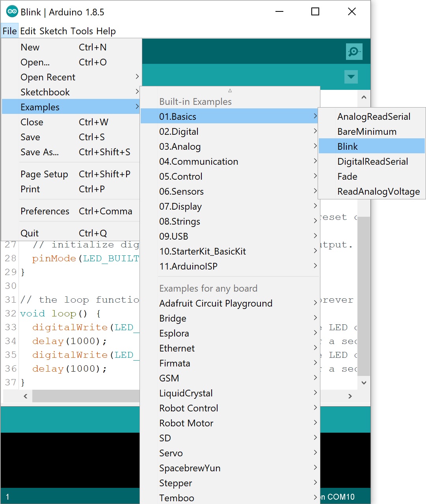Choose Close from File menu
Image resolution: width=426 pixels, height=504 pixels.
[71, 122]
